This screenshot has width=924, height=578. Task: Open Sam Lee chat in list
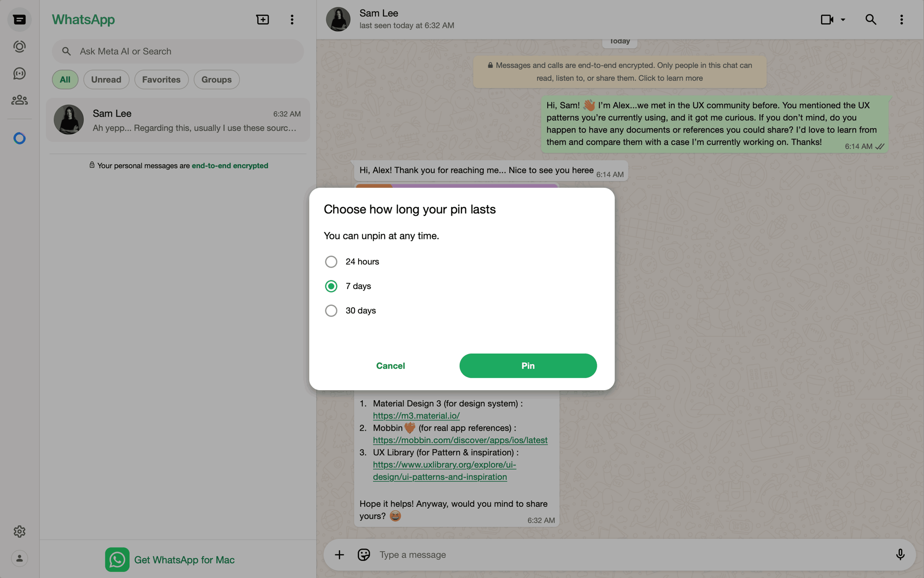(178, 120)
